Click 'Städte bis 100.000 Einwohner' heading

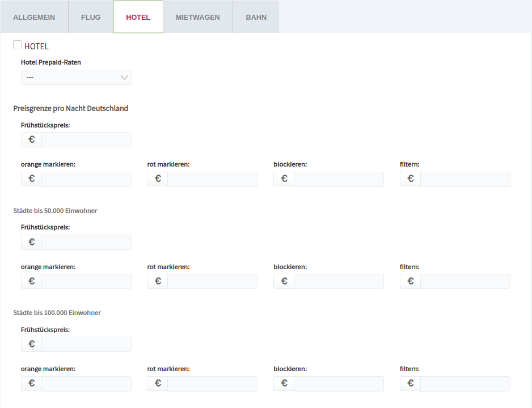click(57, 313)
